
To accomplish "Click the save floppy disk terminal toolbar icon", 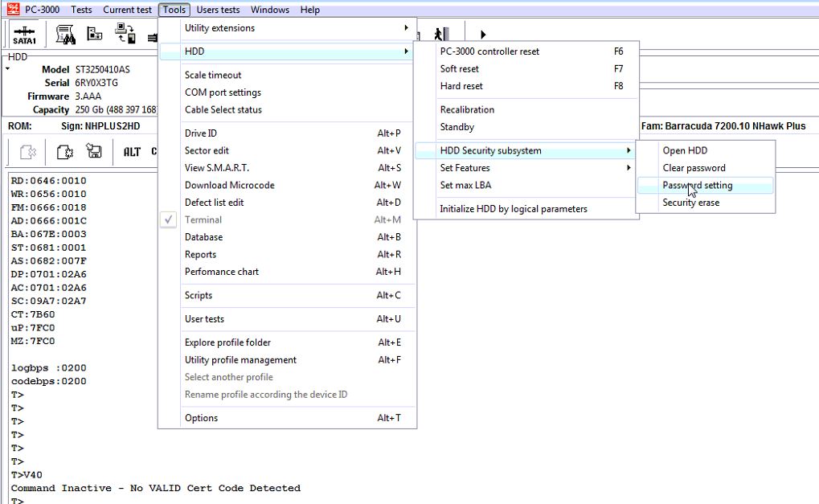I will 94,151.
